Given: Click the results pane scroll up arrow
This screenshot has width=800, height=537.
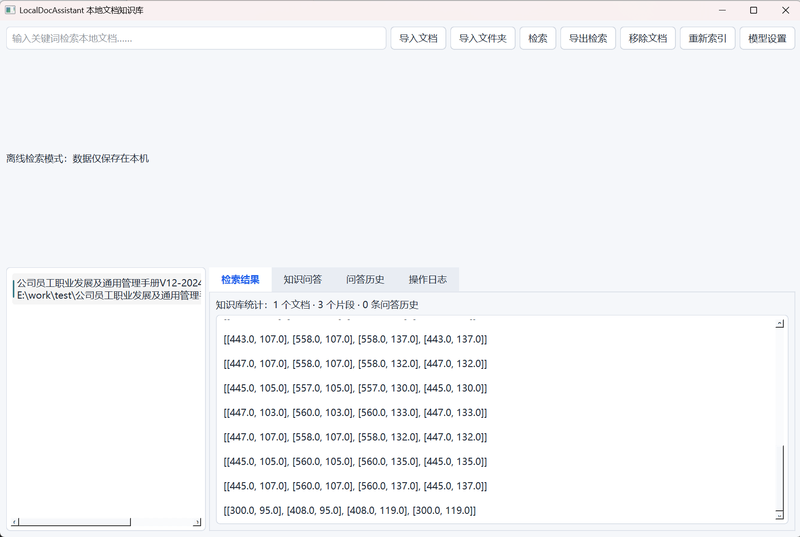Looking at the screenshot, I should click(779, 323).
